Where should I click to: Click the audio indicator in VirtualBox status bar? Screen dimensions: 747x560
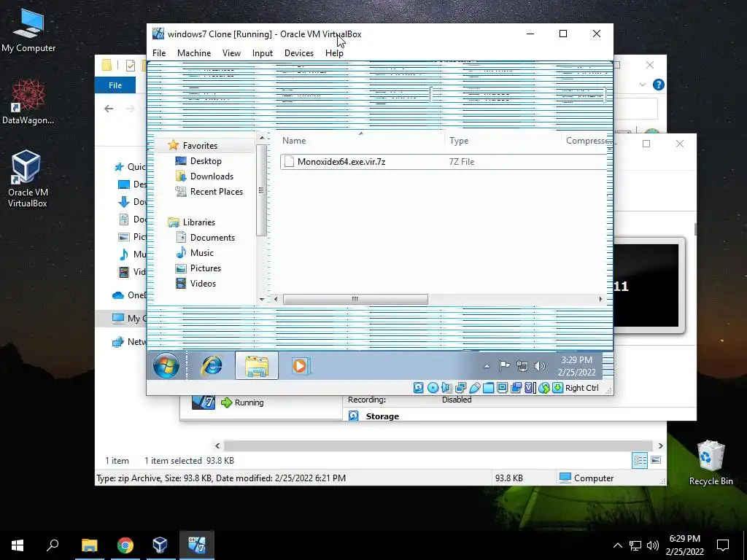[x=446, y=388]
